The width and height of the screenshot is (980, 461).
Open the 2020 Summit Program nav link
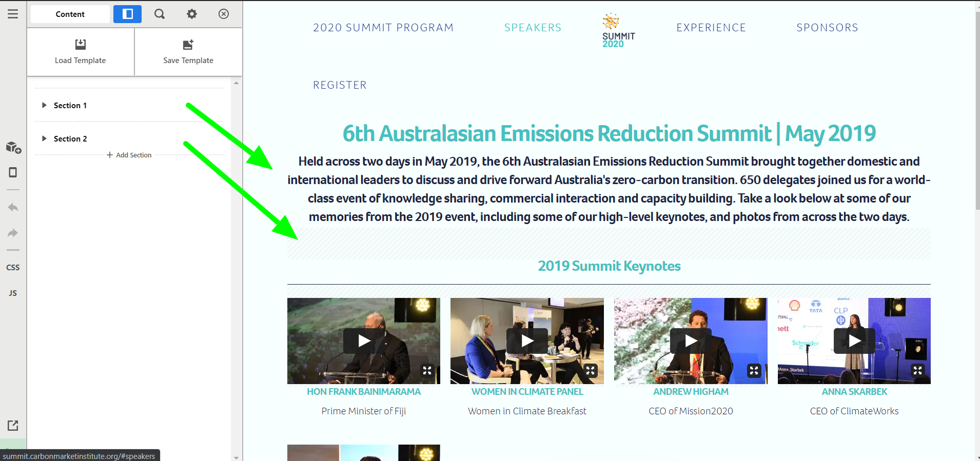tap(383, 28)
